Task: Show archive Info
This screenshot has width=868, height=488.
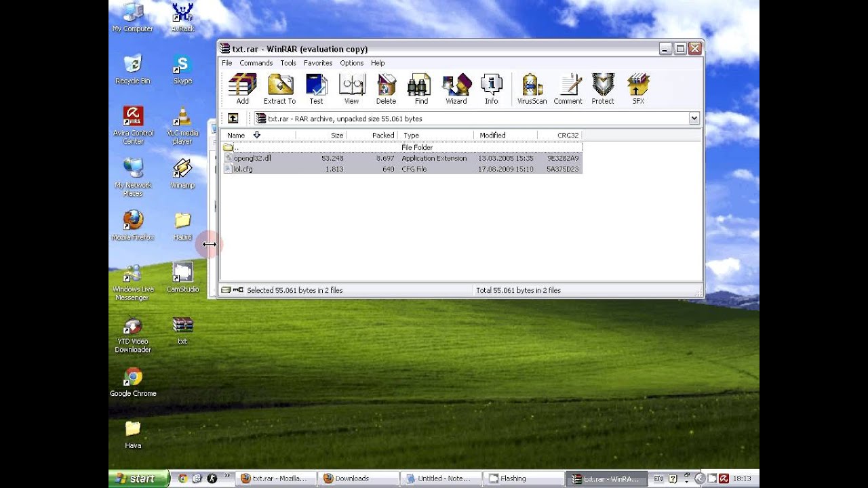Action: [x=491, y=89]
